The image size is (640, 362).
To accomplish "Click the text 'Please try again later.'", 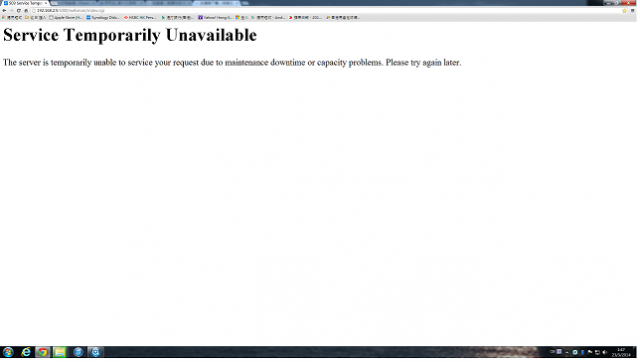I will click(423, 62).
